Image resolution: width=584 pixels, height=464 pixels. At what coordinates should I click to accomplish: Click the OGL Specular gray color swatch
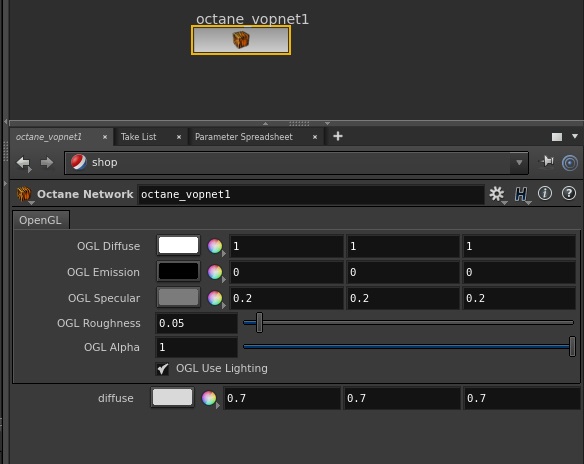tap(178, 298)
